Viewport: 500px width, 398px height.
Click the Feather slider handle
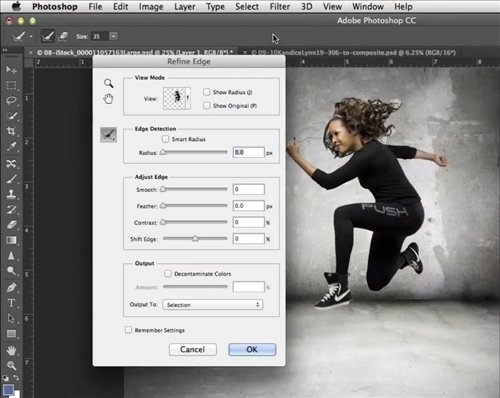[x=163, y=206]
